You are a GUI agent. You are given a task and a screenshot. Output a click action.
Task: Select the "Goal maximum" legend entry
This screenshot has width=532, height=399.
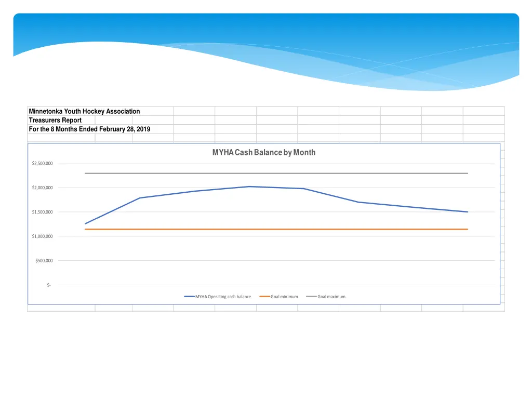click(326, 297)
